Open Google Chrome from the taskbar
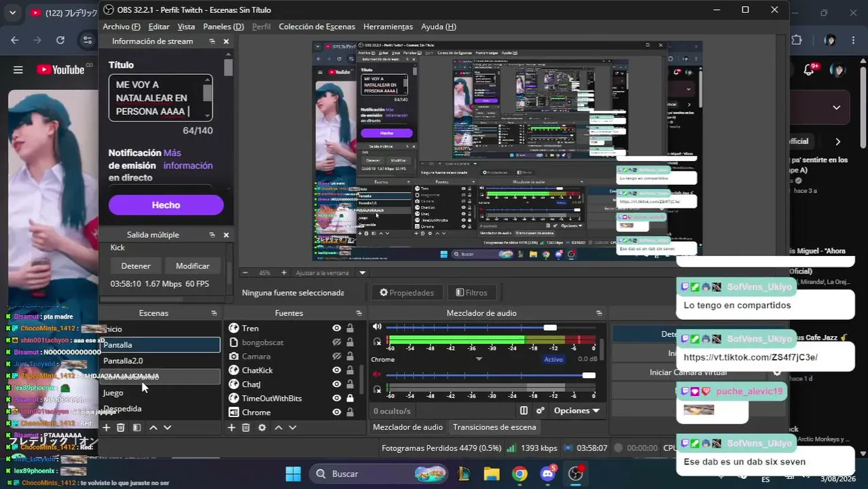868x489 pixels. pos(520,473)
